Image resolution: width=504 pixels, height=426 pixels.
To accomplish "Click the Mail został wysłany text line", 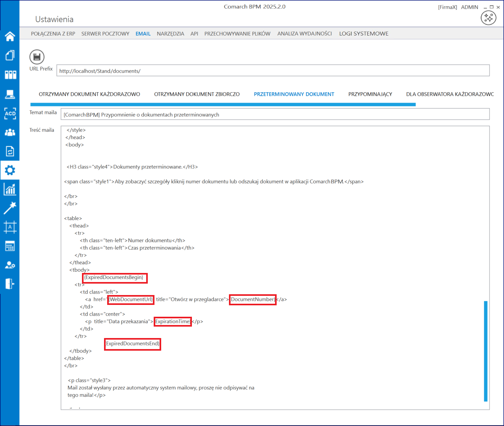I will [x=161, y=388].
